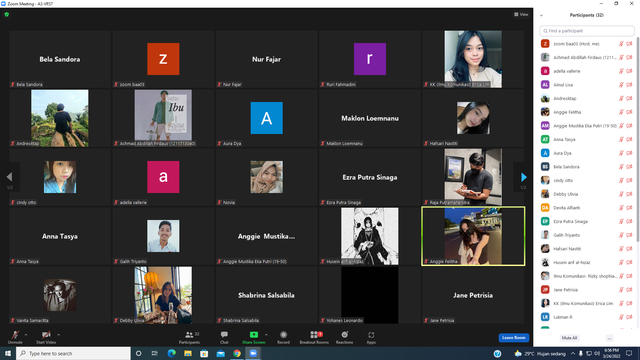The height and width of the screenshot is (360, 640).
Task: Open the View layout menu
Action: [521, 14]
